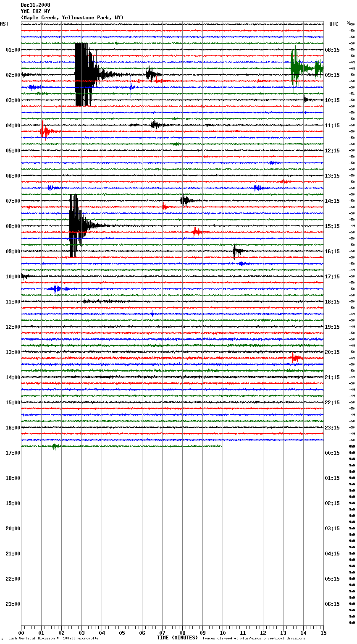Select minute 03 on the bottom time axis

coord(81,633)
